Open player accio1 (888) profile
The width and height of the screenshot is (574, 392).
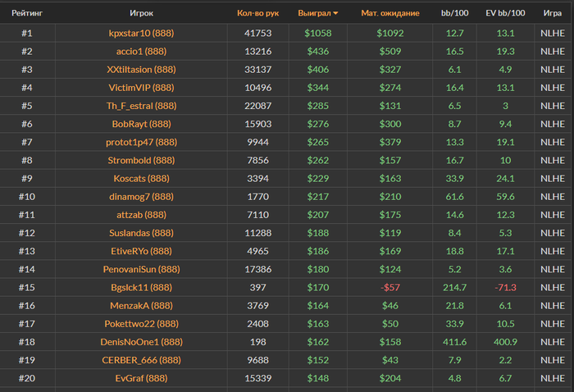(x=141, y=51)
